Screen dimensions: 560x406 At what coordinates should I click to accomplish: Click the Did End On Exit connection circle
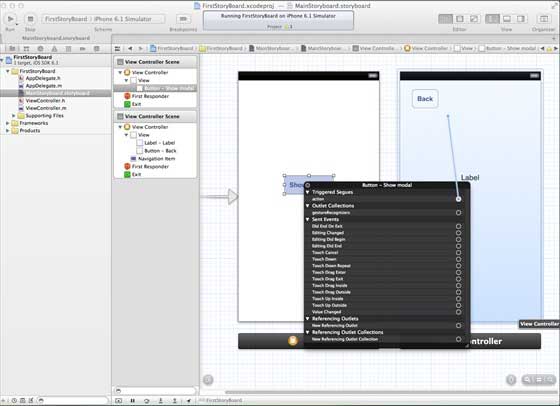pos(458,226)
